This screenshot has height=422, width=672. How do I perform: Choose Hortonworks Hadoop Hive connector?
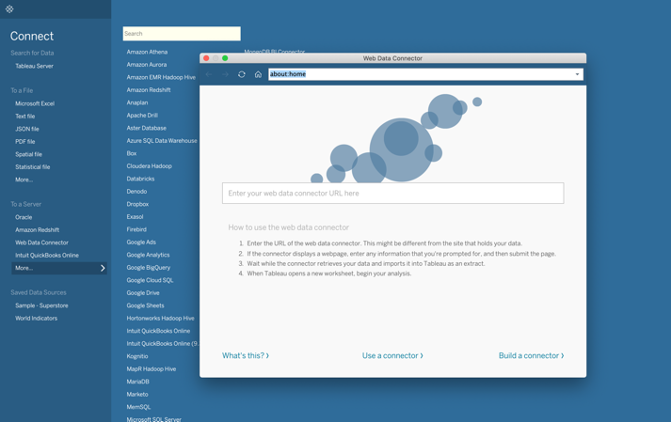160,318
